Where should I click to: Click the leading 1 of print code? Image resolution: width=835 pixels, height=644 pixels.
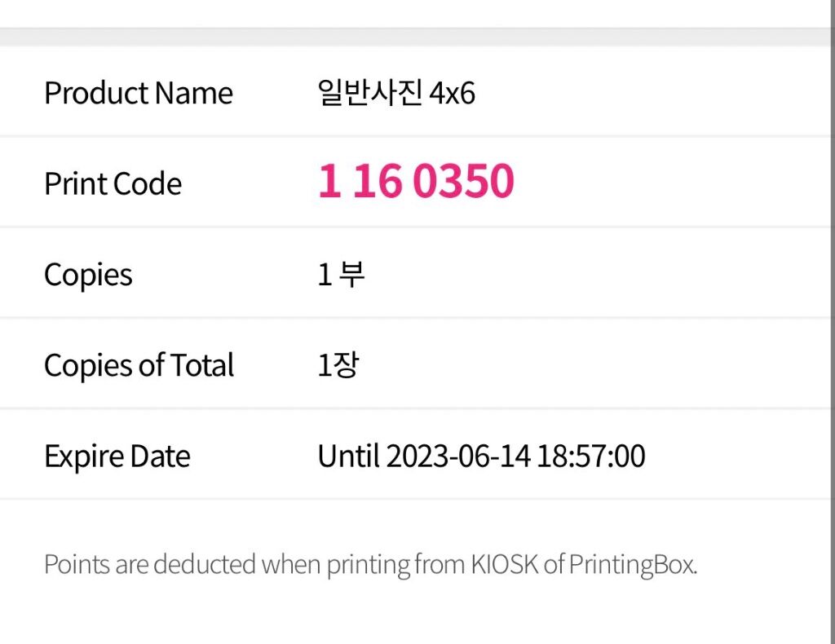tap(329, 181)
